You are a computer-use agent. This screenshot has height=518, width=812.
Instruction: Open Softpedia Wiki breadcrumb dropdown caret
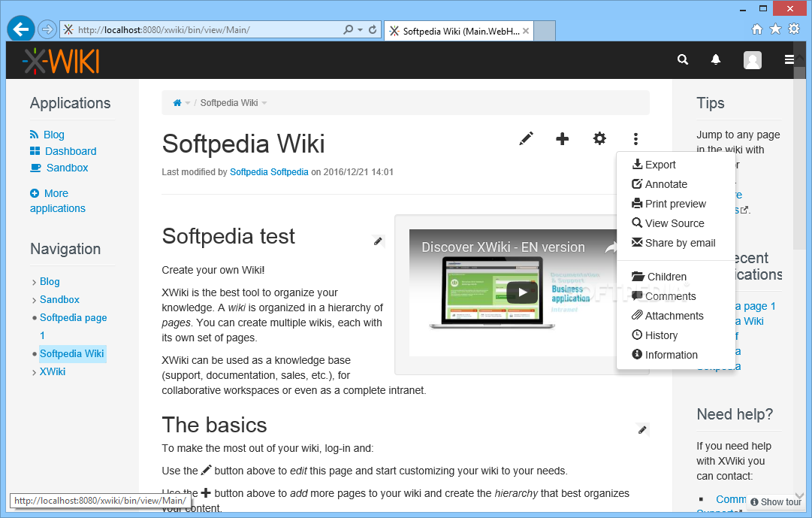click(264, 103)
